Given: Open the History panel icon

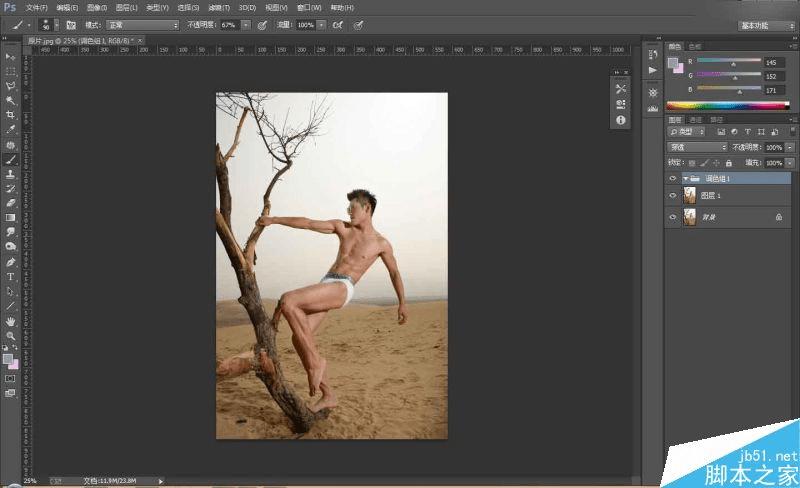Looking at the screenshot, I should coord(653,55).
